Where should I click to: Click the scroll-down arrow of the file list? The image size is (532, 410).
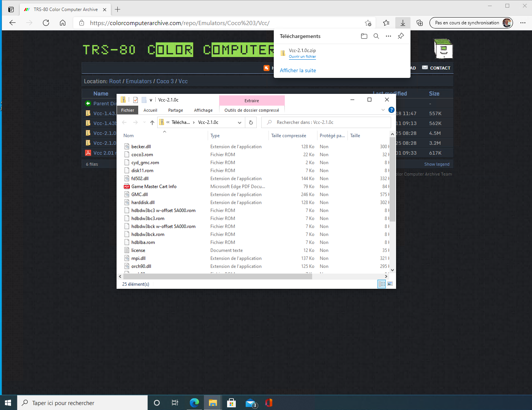tap(392, 270)
